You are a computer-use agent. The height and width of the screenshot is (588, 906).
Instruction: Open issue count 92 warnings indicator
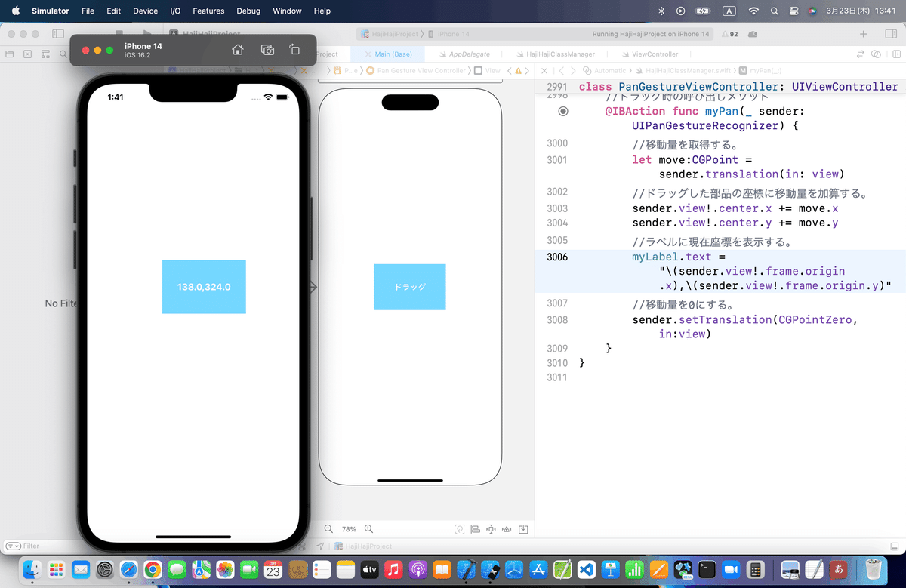pyautogui.click(x=731, y=34)
